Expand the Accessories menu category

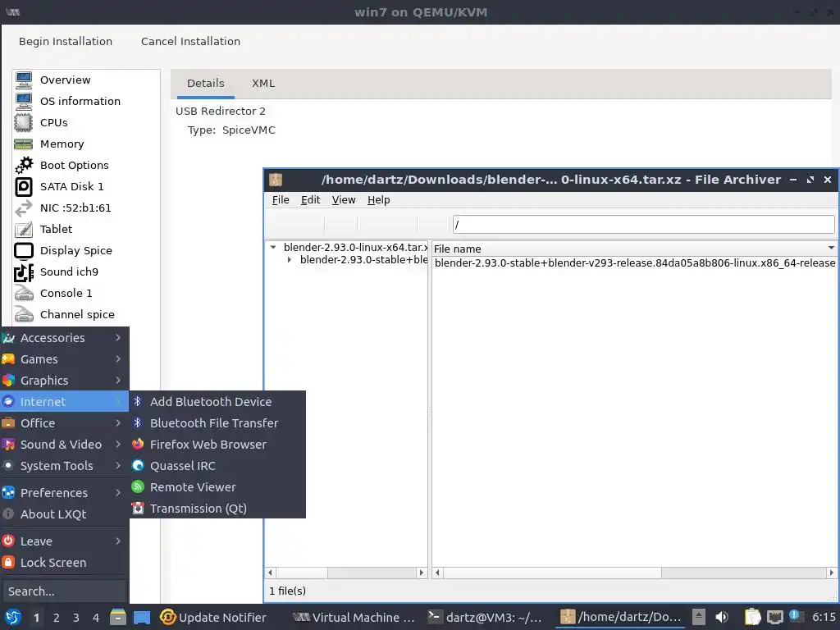point(64,337)
